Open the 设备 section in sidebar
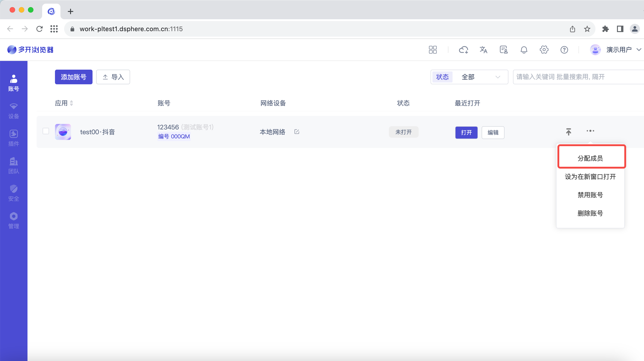The image size is (644, 361). pos(14,110)
